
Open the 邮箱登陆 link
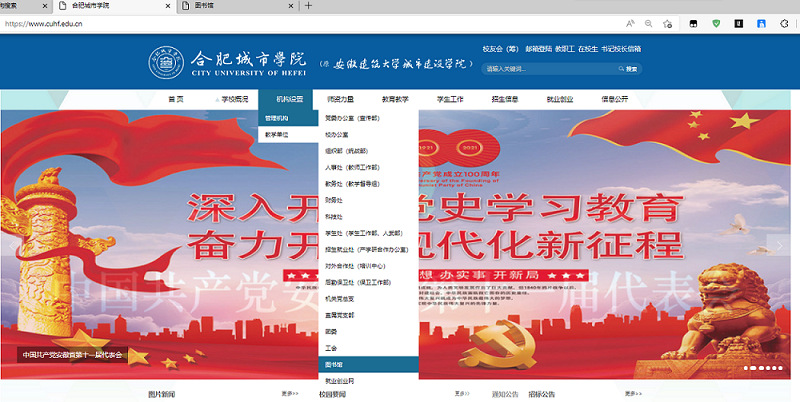click(539, 49)
